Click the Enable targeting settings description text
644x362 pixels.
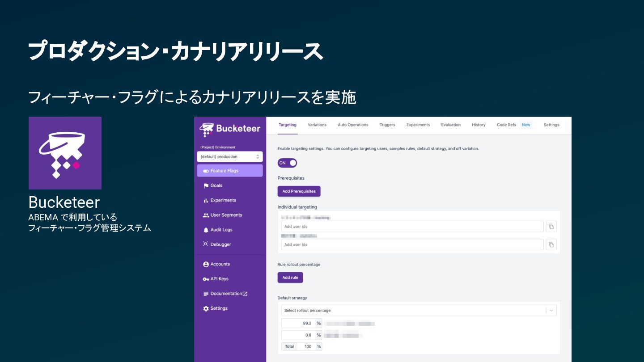tap(378, 148)
